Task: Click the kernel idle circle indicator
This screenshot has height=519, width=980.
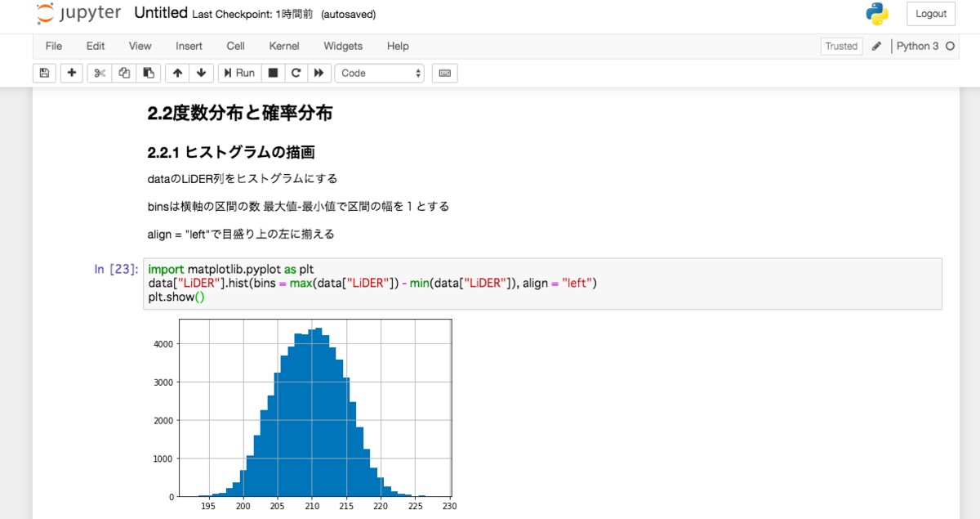Action: 950,46
